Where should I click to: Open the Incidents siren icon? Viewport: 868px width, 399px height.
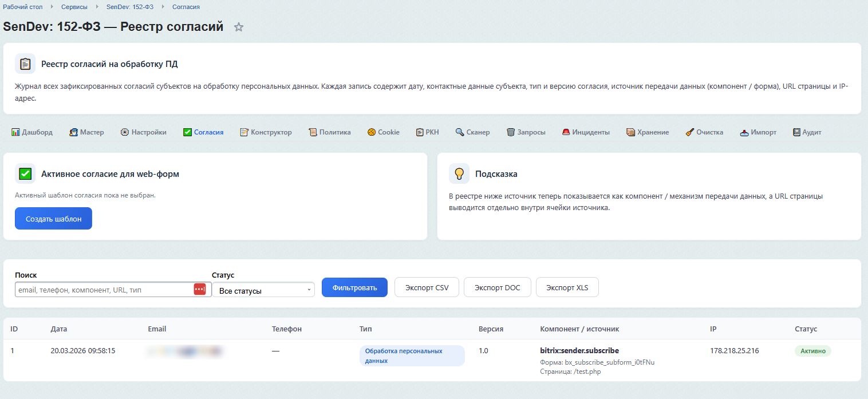tap(566, 132)
